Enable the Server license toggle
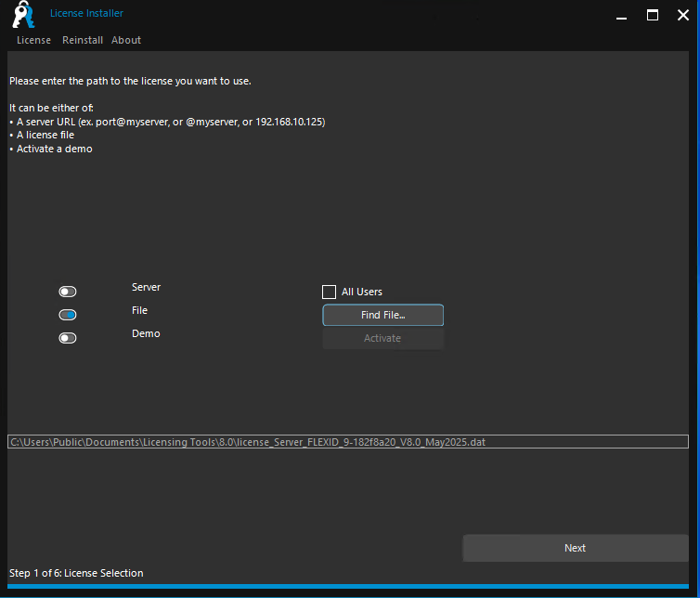Viewport: 700px width, 598px height. [x=67, y=292]
